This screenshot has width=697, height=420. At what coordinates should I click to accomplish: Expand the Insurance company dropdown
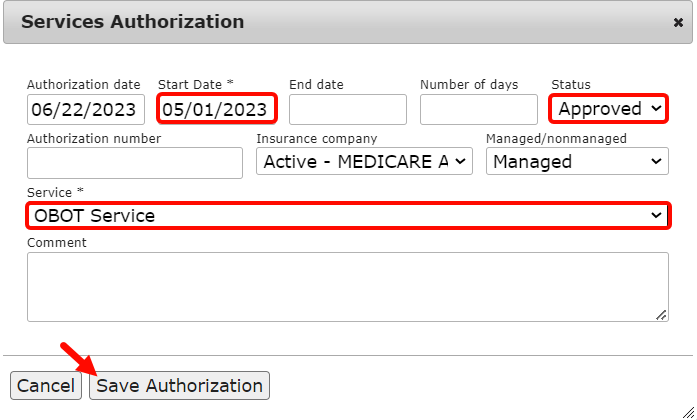click(364, 162)
